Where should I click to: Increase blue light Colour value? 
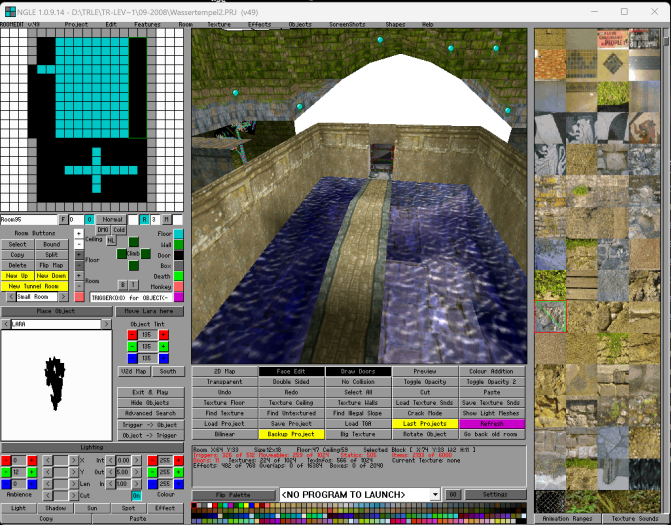pos(179,484)
